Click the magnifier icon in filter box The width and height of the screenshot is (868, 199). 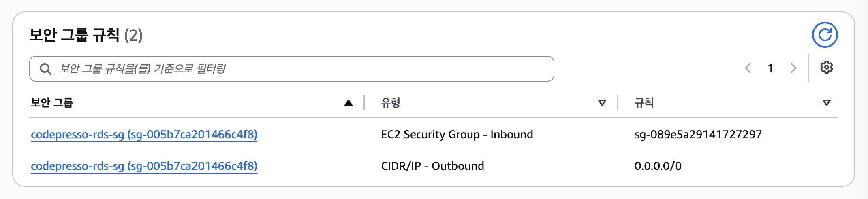(x=45, y=69)
